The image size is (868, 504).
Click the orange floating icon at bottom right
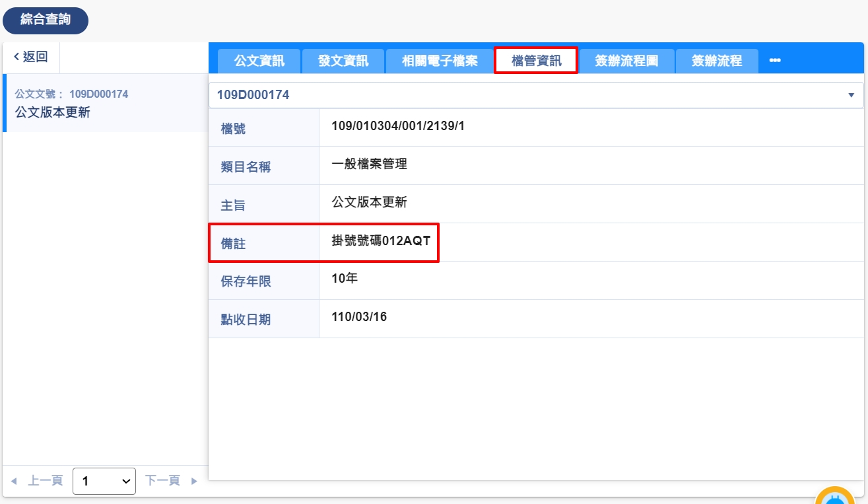pyautogui.click(x=835, y=497)
